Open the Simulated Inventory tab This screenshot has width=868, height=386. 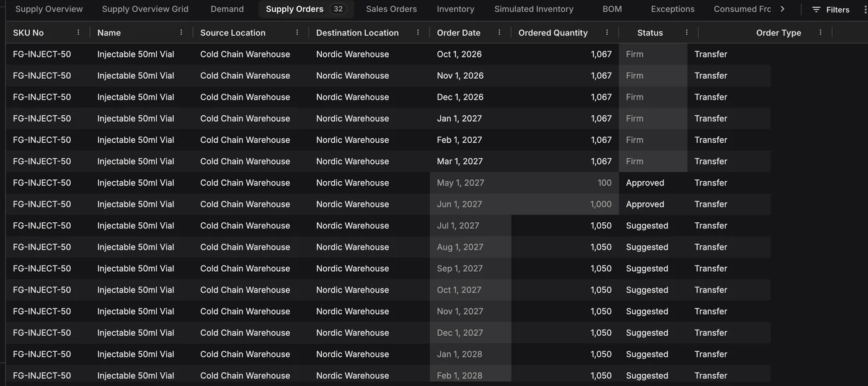pos(534,9)
